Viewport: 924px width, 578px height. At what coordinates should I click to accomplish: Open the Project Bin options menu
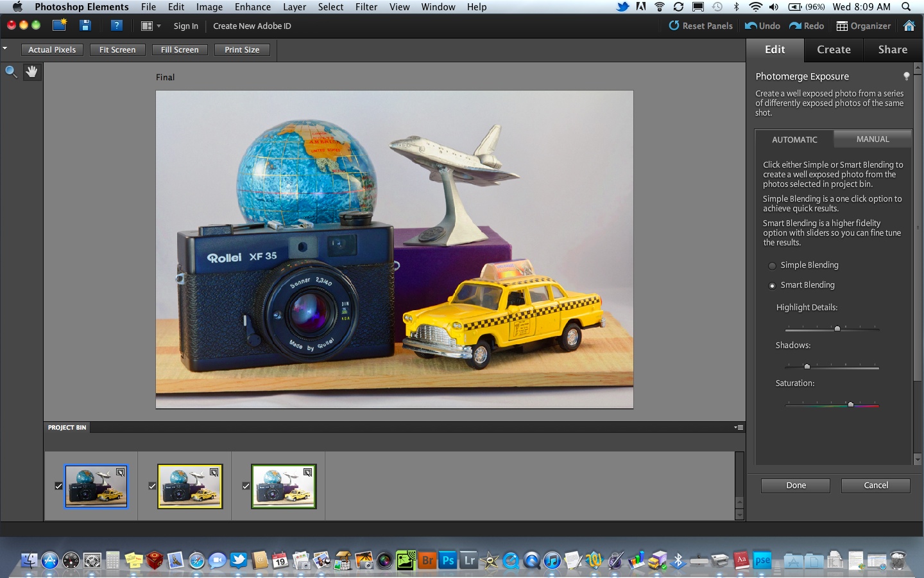[x=739, y=427]
